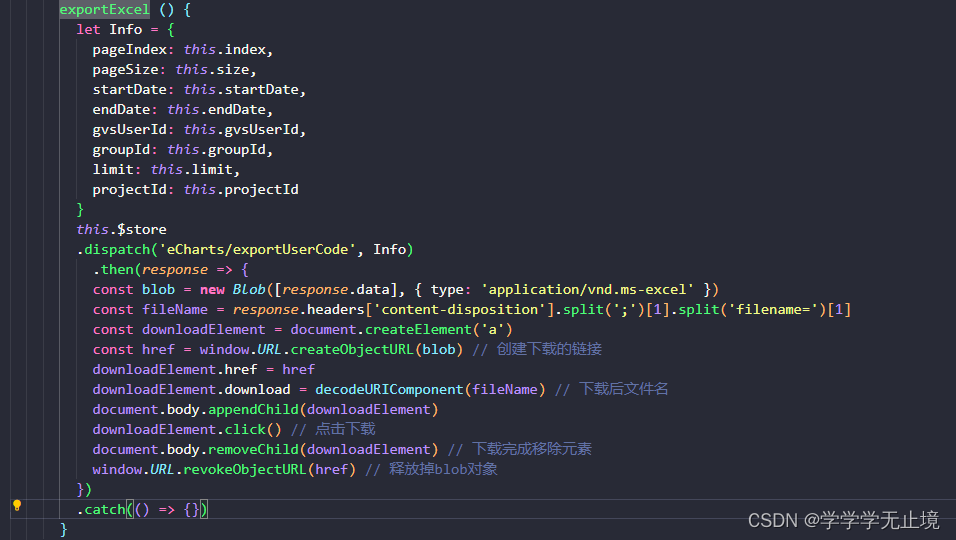Click 'content-disposition' header string

point(459,310)
